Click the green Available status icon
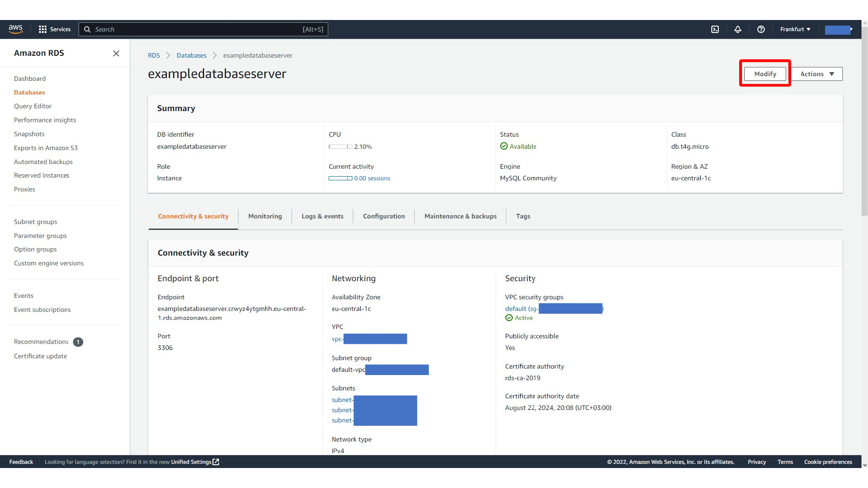This screenshot has width=868, height=488. pos(504,146)
